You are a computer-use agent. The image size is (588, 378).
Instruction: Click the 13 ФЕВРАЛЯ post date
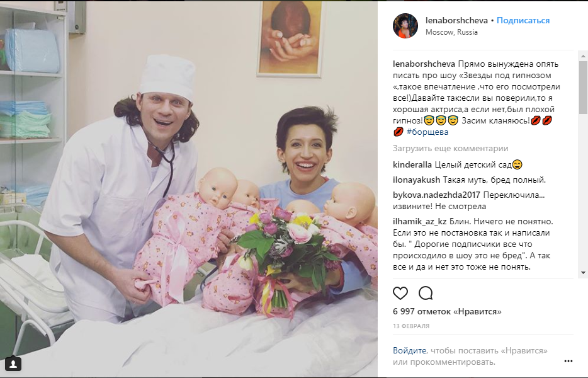click(411, 326)
